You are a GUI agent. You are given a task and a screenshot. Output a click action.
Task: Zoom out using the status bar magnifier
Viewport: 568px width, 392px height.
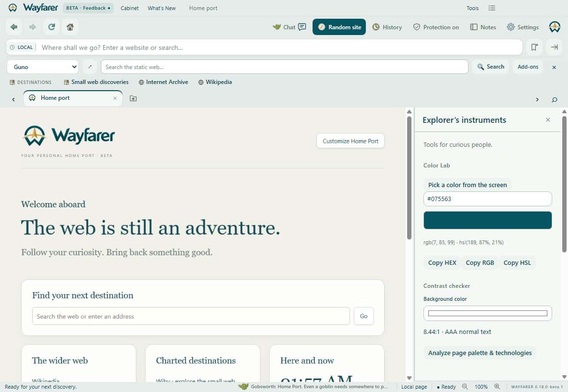(465, 387)
